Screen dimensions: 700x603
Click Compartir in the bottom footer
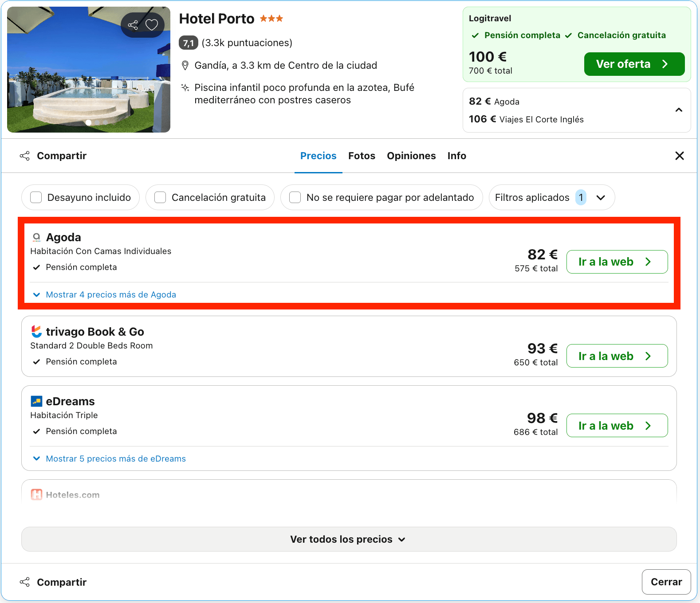pos(53,582)
